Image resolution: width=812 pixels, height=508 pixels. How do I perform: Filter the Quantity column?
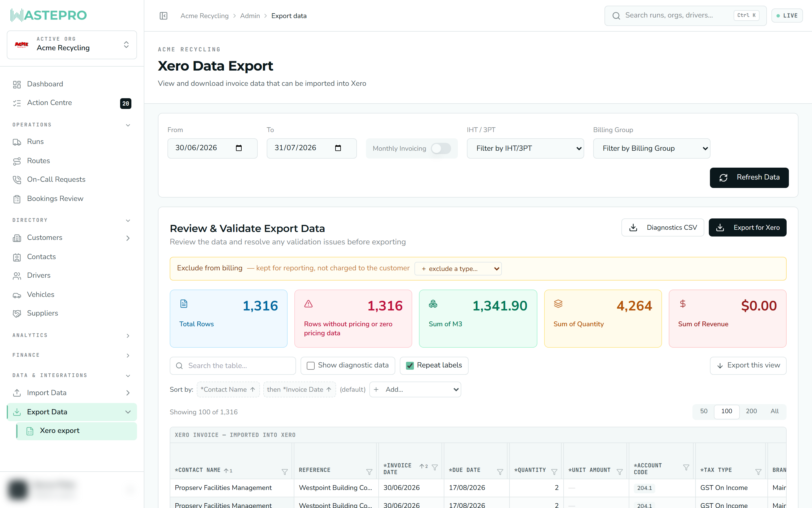pos(554,472)
